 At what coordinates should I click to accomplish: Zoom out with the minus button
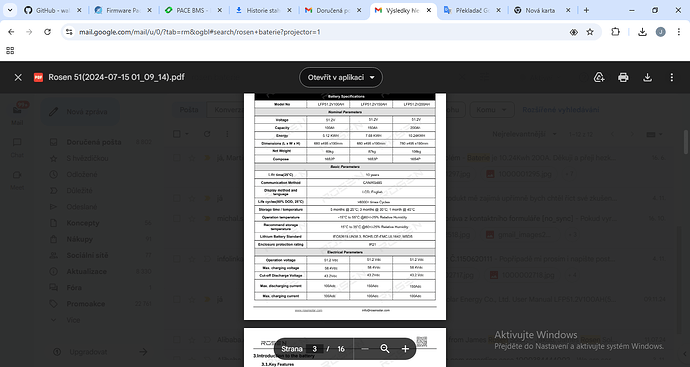(365, 349)
